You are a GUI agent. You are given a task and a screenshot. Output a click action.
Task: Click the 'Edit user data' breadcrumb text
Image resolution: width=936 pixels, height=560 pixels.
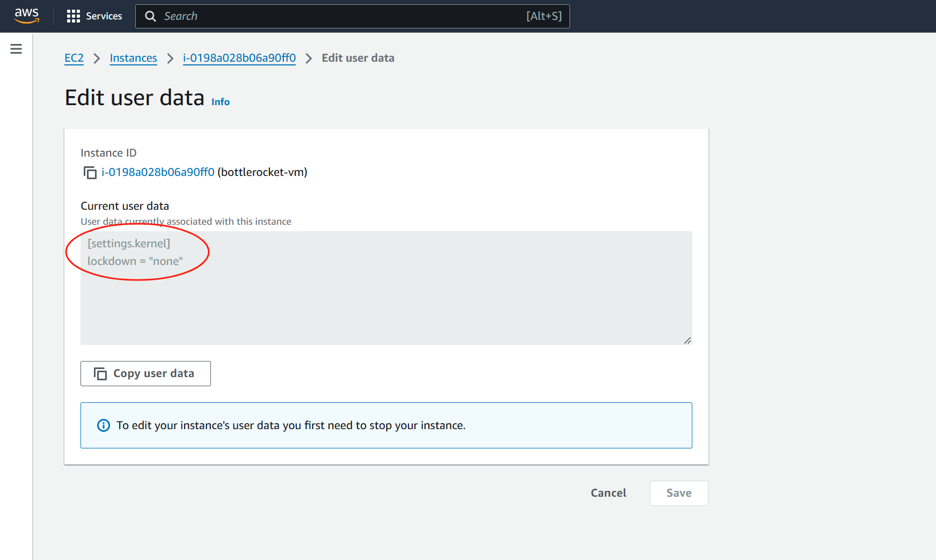pyautogui.click(x=358, y=58)
